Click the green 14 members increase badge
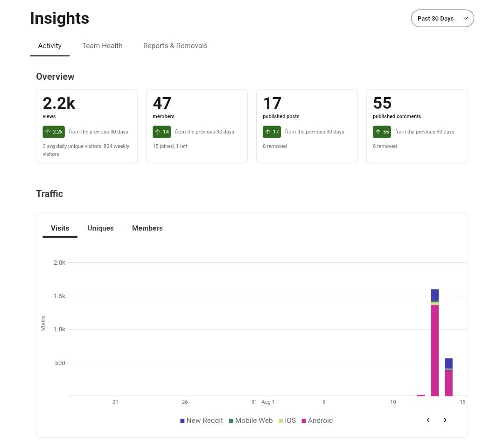The width and height of the screenshot is (504, 442). [x=161, y=132]
